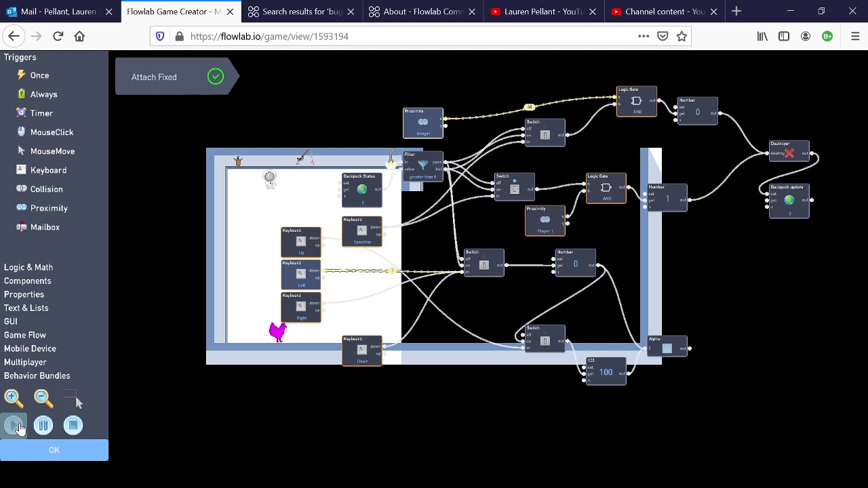Open the Number node showing 100

[606, 371]
